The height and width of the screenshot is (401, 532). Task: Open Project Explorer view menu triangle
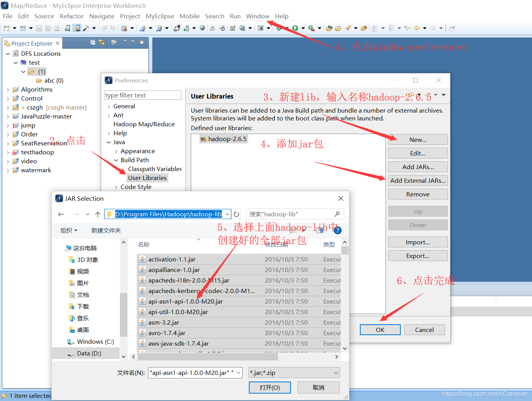(x=125, y=41)
